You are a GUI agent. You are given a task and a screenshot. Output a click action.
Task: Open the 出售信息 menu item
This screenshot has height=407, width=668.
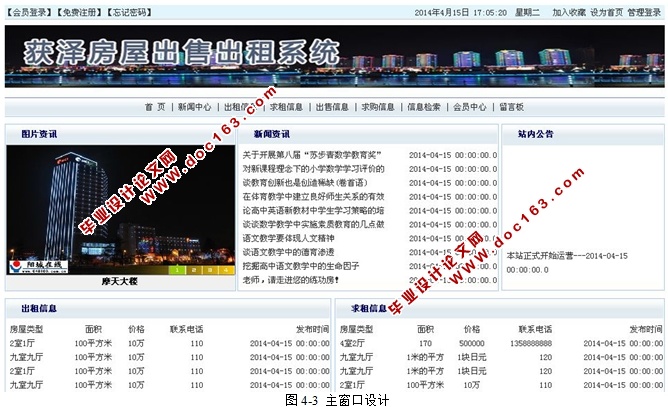pos(332,107)
